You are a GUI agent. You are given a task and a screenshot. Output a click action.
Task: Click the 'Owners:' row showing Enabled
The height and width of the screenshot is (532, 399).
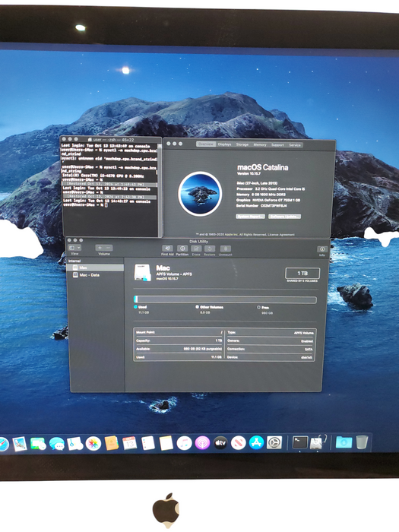270,341
